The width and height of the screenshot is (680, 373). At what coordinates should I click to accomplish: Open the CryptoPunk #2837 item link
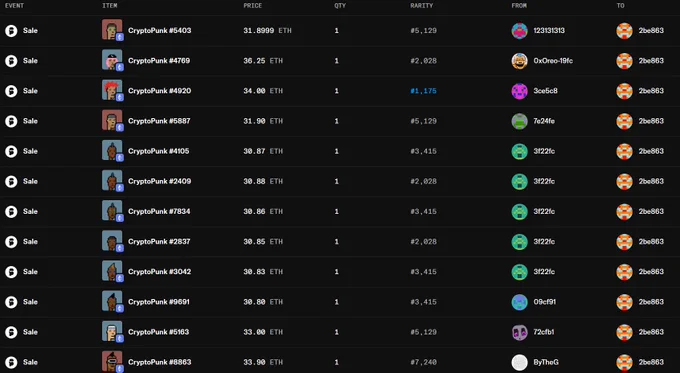point(159,241)
